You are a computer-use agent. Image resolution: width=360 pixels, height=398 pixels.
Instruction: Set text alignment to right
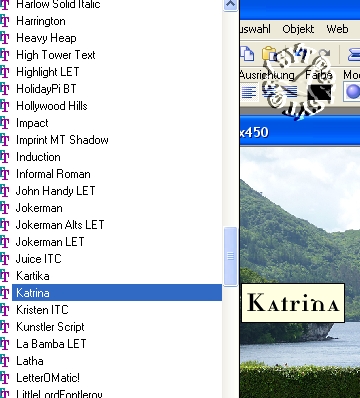click(289, 92)
